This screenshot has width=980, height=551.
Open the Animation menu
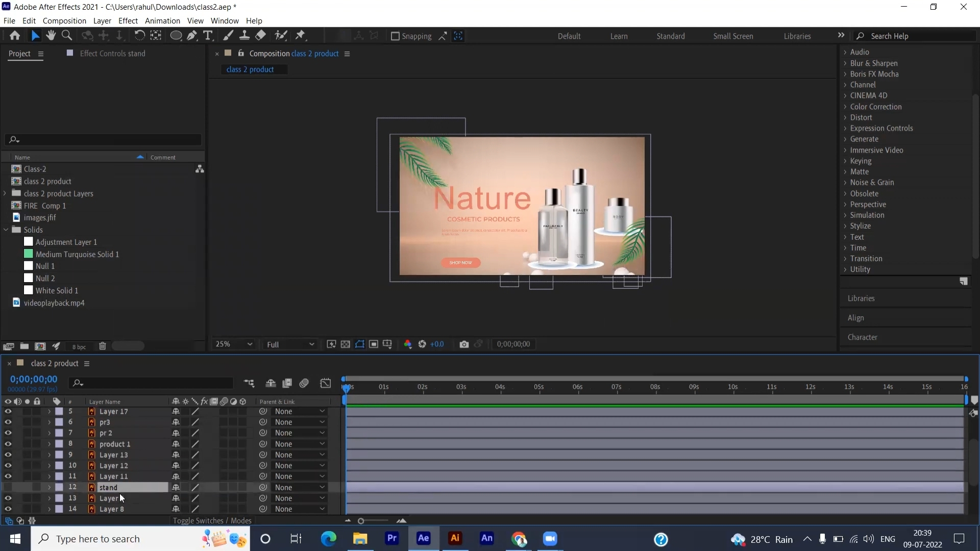tap(162, 20)
